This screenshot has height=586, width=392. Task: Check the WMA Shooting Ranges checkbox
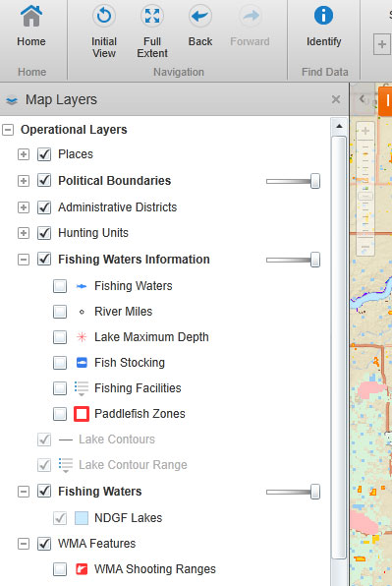(60, 569)
